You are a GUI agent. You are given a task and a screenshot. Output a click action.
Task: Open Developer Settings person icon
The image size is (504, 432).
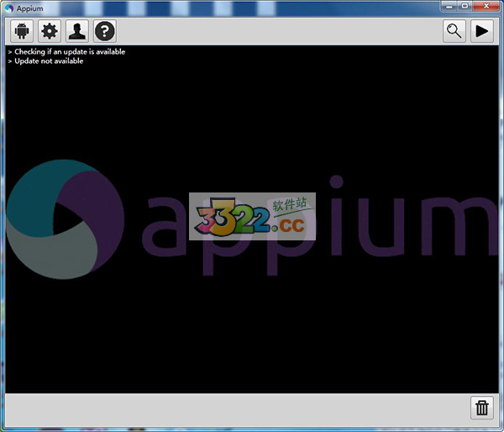[x=77, y=31]
